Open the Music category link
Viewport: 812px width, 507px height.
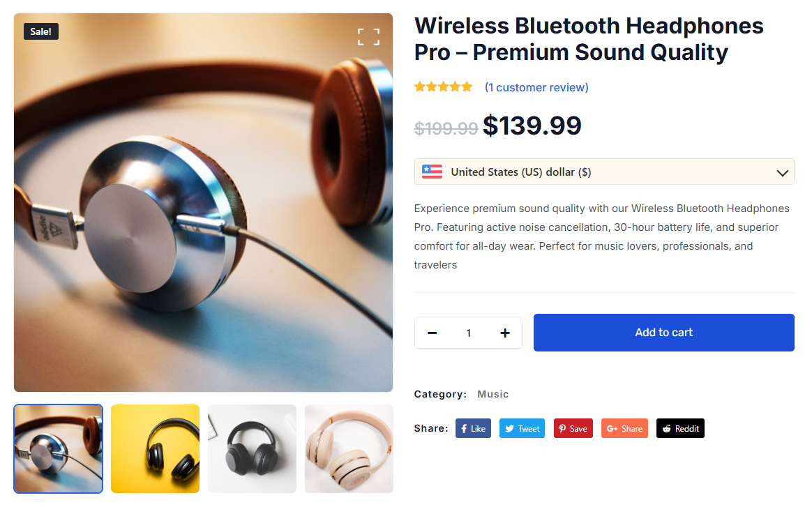tap(493, 394)
